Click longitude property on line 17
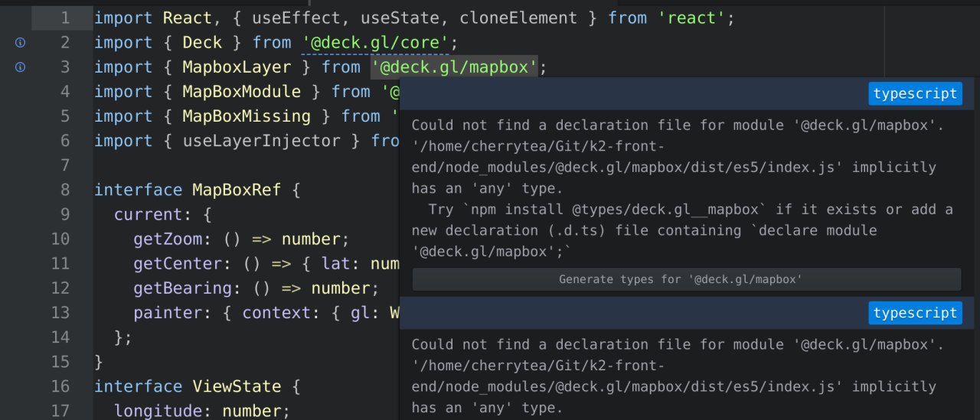Screen dimensions: 980x420 click(x=158, y=410)
